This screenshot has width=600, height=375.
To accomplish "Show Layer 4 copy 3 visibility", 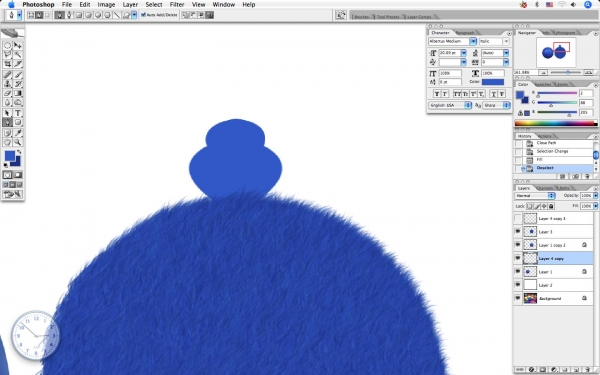I will point(518,218).
